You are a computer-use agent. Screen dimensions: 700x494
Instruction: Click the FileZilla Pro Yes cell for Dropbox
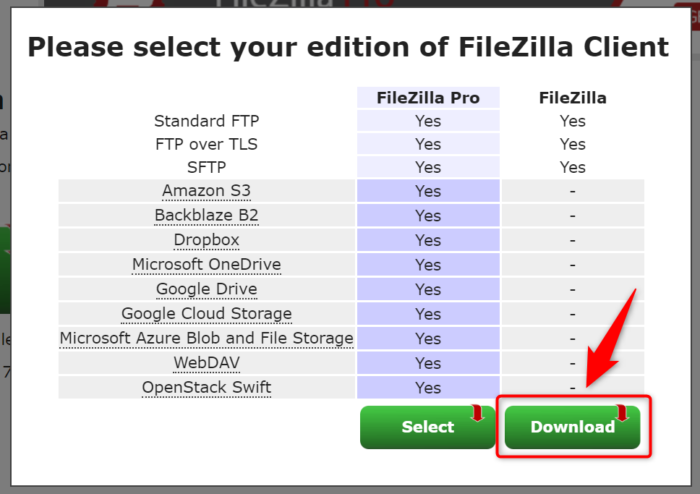tap(428, 240)
